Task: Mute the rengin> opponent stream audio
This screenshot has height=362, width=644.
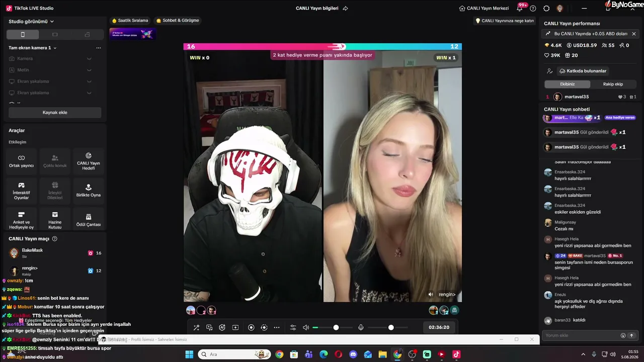Action: point(431,295)
